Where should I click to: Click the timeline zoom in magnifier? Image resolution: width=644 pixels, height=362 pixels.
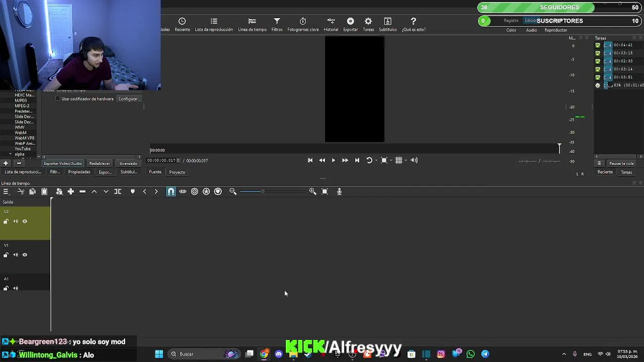[312, 192]
